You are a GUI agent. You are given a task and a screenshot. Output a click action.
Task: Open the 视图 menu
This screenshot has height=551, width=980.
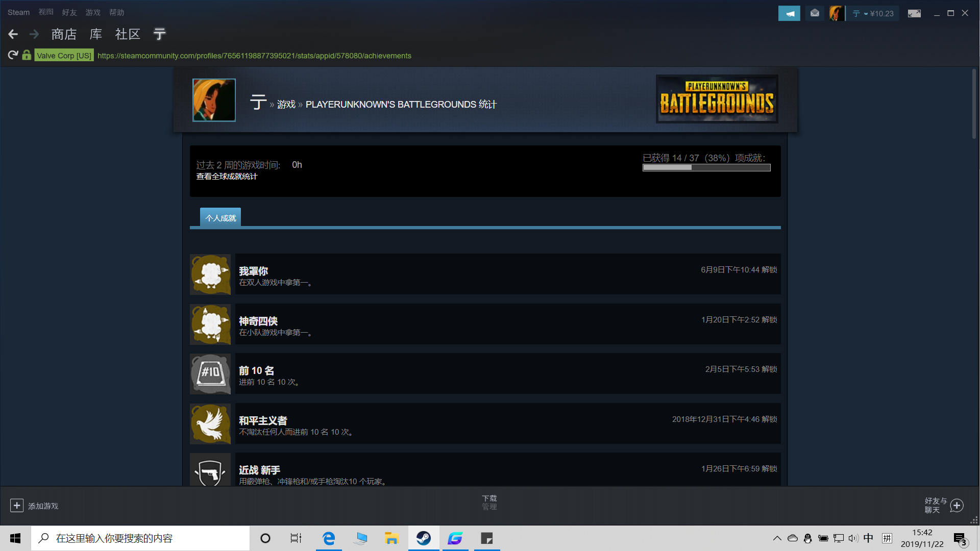coord(46,12)
